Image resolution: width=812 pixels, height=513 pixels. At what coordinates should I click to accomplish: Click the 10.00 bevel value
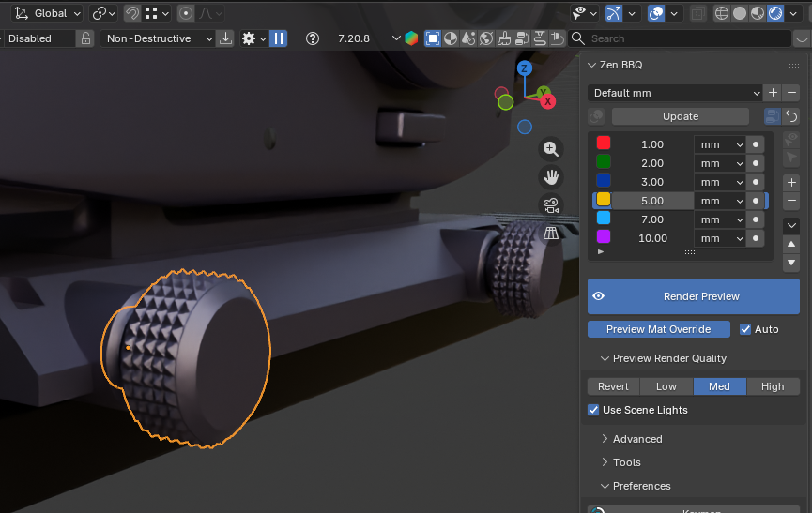pyautogui.click(x=652, y=238)
